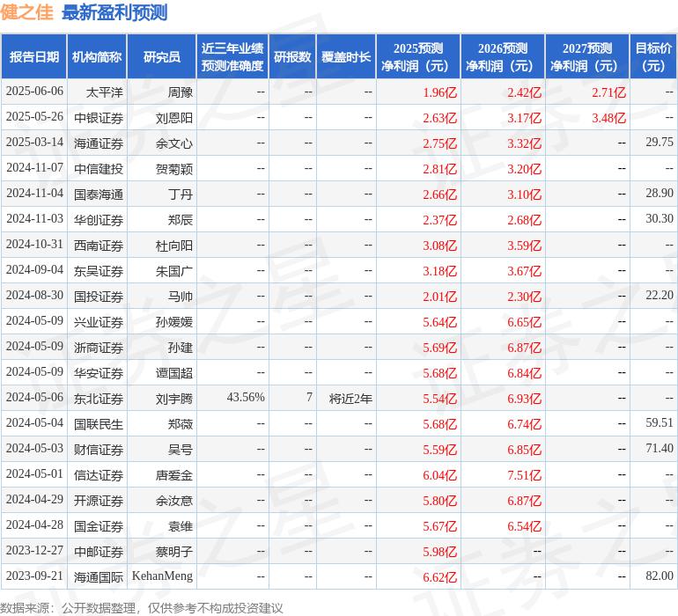The width and height of the screenshot is (678, 616).
Task: Select the 目标价 column header
Action: pyautogui.click(x=653, y=56)
